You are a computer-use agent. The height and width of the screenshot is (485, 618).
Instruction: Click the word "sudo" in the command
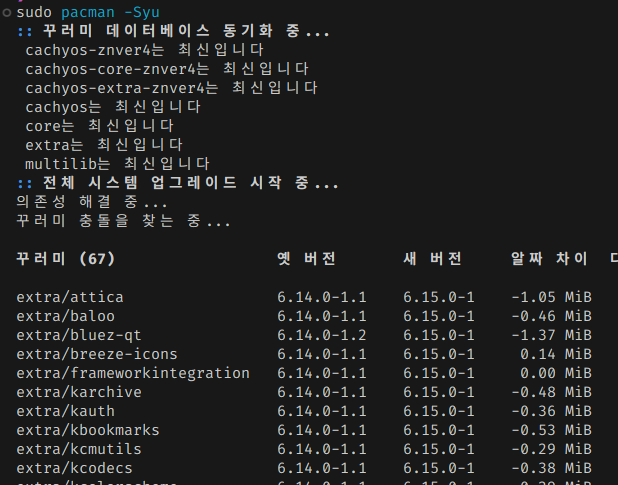click(x=34, y=13)
